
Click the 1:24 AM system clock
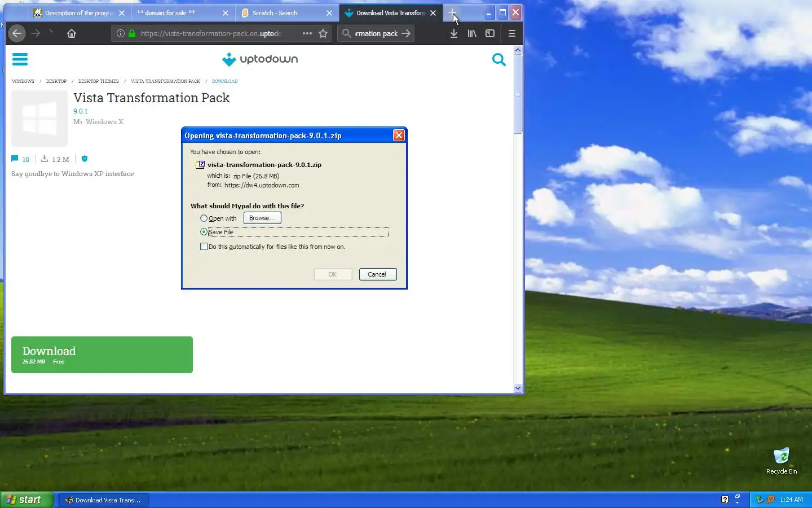click(x=792, y=500)
